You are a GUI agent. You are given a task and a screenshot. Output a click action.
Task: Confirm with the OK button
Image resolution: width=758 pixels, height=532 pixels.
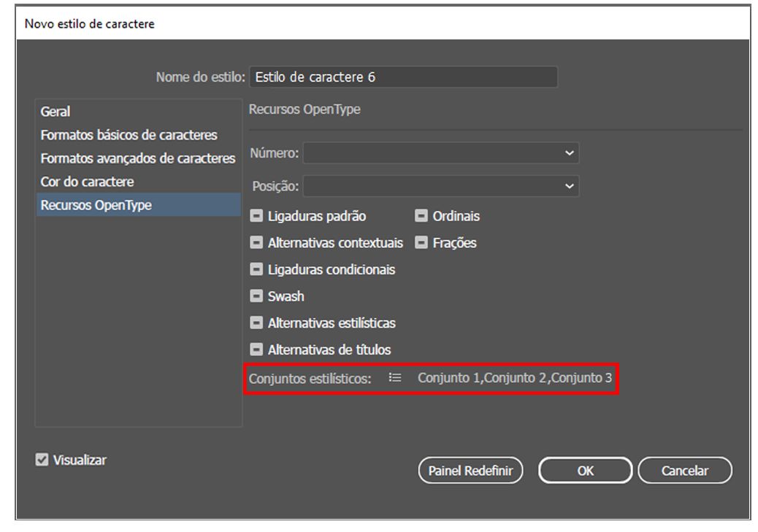[585, 470]
